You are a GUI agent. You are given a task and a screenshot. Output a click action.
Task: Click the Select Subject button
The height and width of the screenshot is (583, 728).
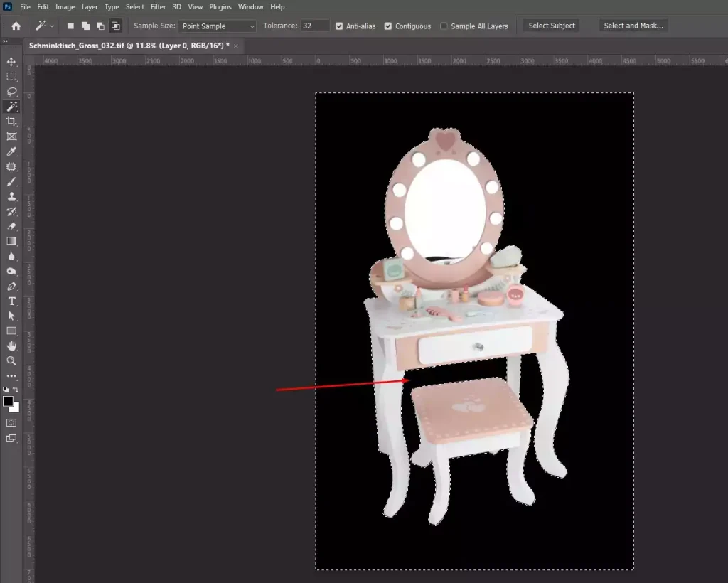point(552,26)
